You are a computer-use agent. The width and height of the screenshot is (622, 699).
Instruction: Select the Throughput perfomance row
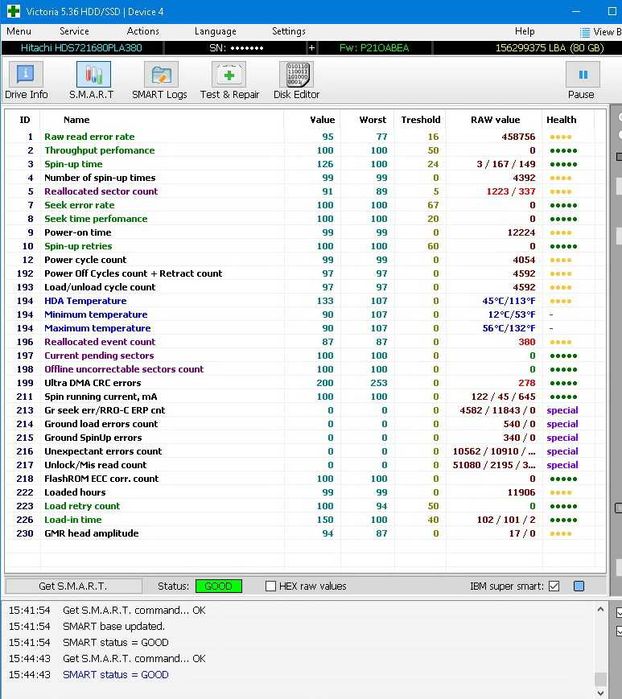tap(305, 150)
